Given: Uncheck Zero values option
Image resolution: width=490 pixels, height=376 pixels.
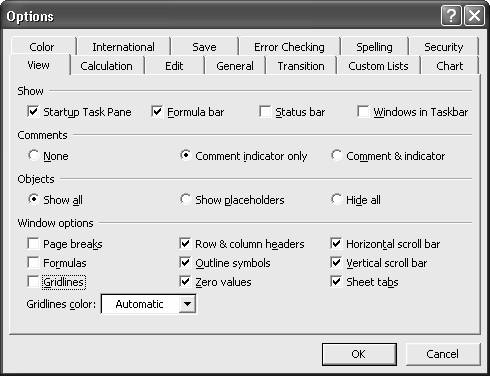Looking at the screenshot, I should coord(185,281).
